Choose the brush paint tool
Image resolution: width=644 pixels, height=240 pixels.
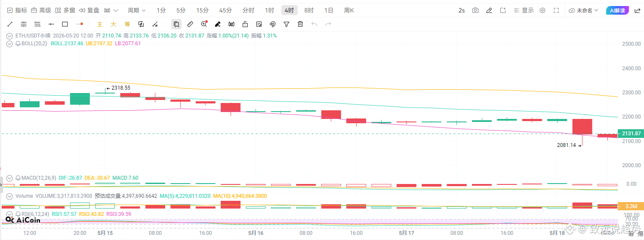[218, 24]
